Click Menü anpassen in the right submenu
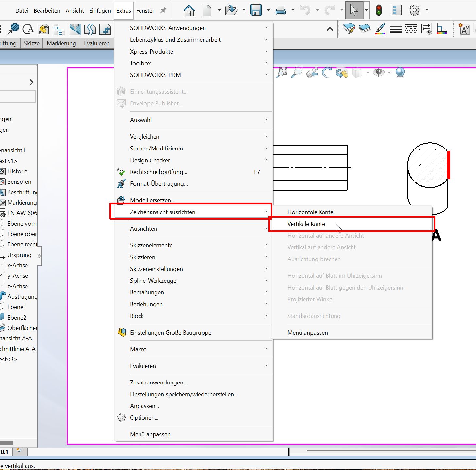This screenshot has width=476, height=470. tap(352, 333)
